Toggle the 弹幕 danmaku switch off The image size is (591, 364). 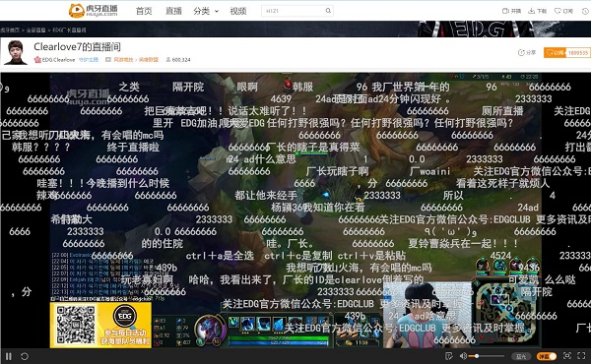point(547,356)
